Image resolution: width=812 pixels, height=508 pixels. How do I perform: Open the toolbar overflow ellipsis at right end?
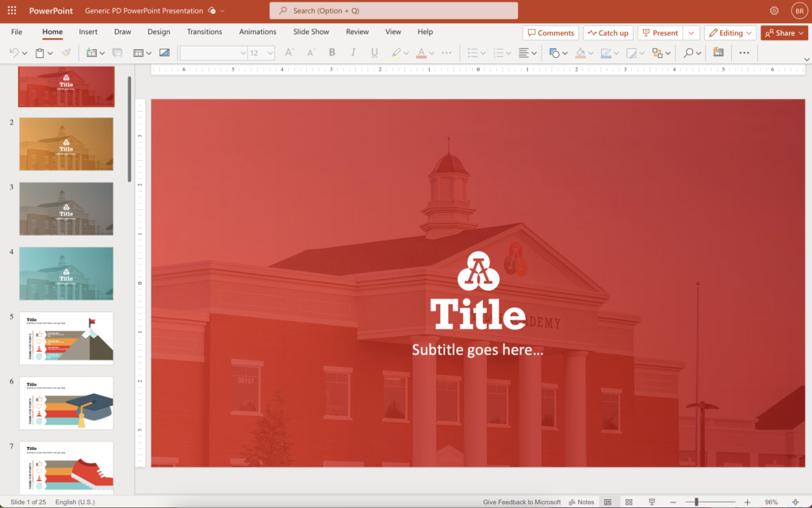coord(744,53)
